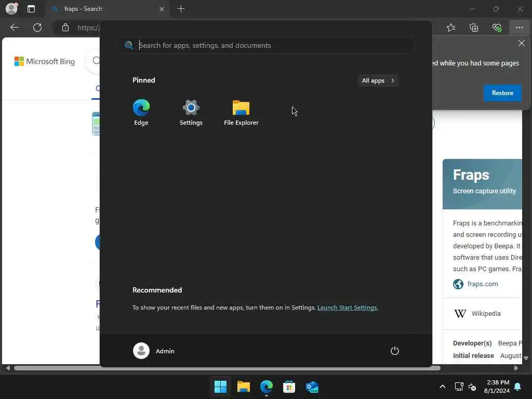Open File Explorer from the taskbar

pyautogui.click(x=244, y=387)
